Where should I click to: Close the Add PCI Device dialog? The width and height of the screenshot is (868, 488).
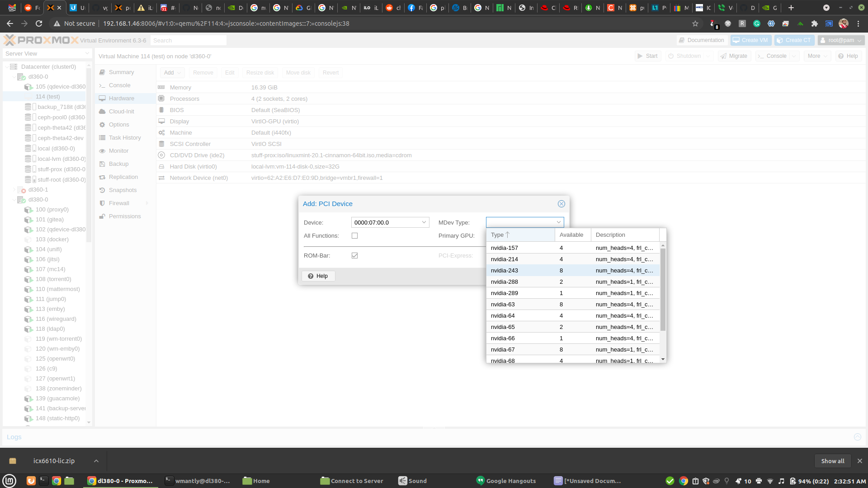[x=561, y=204]
